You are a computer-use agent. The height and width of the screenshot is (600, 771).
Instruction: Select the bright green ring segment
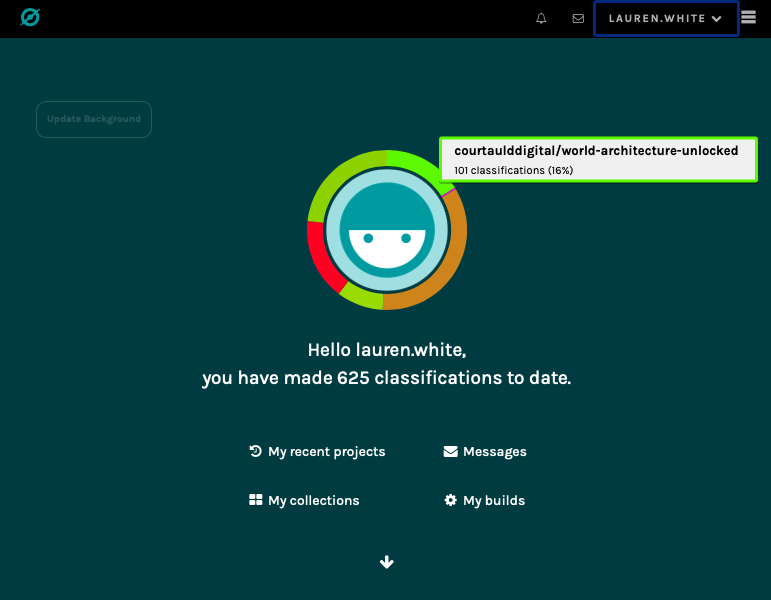417,165
